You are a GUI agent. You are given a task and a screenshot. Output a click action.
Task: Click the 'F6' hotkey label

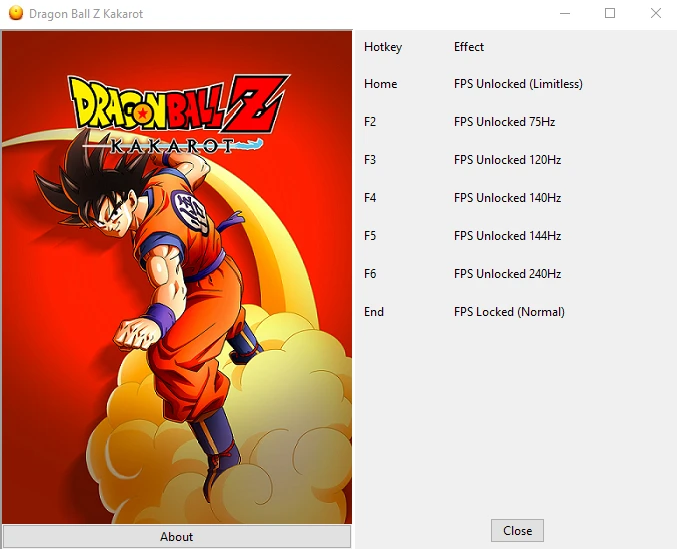click(370, 274)
